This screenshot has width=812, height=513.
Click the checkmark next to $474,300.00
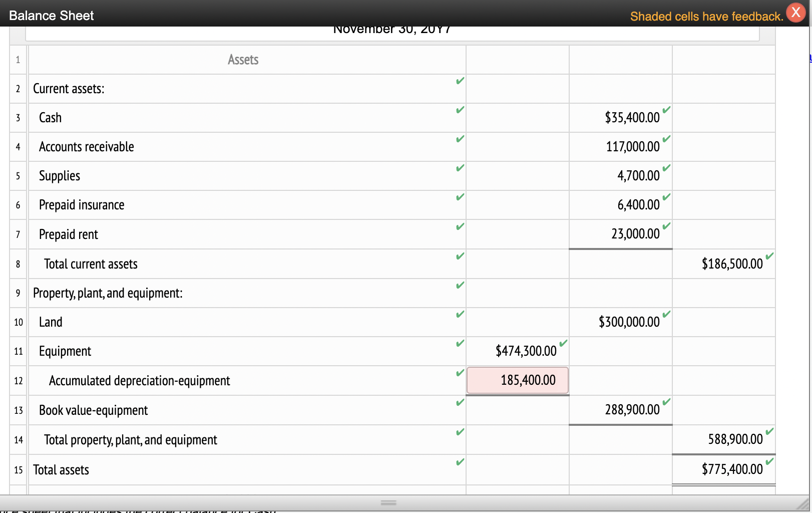point(564,343)
